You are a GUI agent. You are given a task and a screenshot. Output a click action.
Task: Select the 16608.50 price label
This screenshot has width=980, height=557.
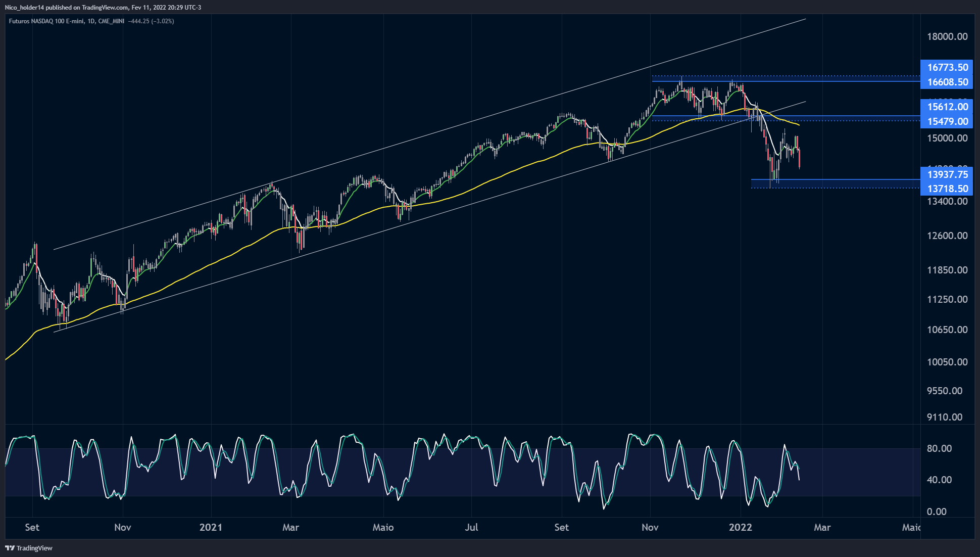coord(947,82)
